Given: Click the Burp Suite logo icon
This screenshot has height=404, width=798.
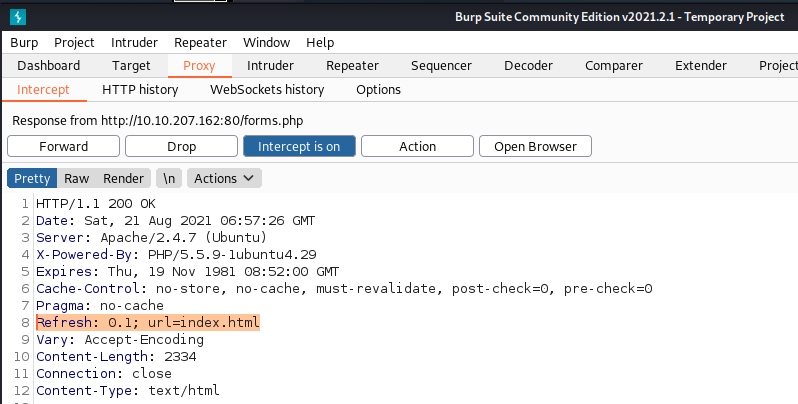Looking at the screenshot, I should pyautogui.click(x=18, y=17).
